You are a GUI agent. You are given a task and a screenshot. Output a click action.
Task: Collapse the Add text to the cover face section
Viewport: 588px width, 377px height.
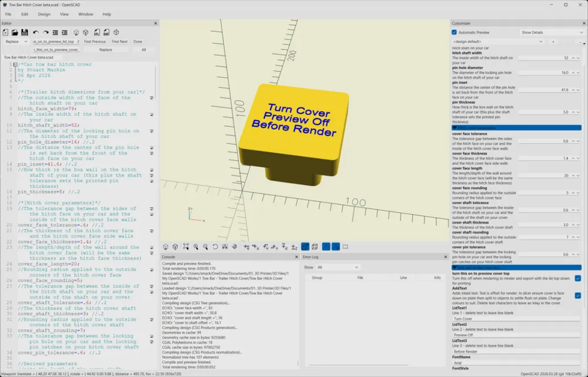point(516,268)
